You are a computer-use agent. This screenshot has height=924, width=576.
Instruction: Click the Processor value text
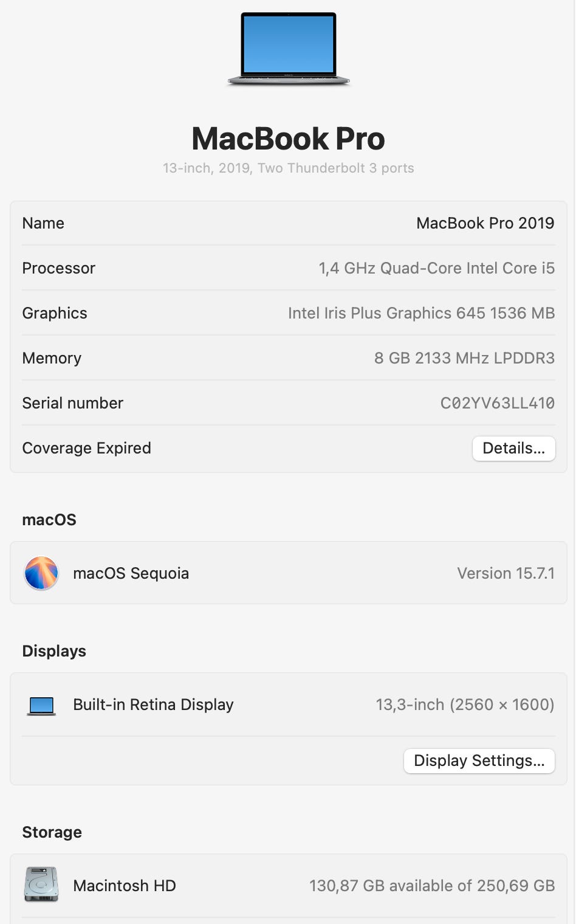[x=436, y=268]
